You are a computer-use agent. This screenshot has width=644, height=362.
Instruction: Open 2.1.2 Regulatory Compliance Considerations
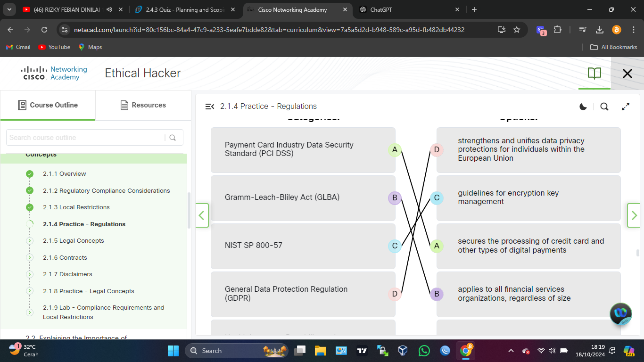[106, 191]
